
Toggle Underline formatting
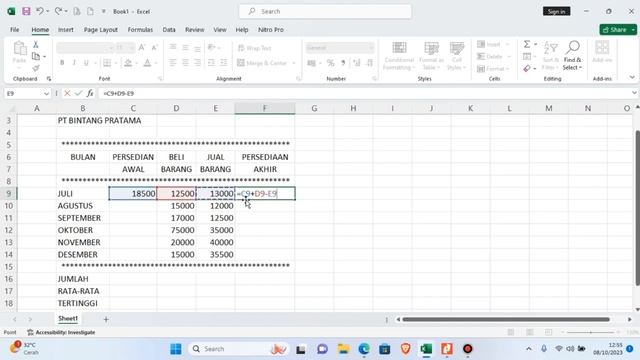86,63
